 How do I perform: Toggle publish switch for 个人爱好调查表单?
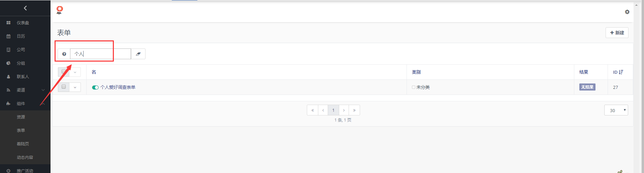tap(95, 88)
